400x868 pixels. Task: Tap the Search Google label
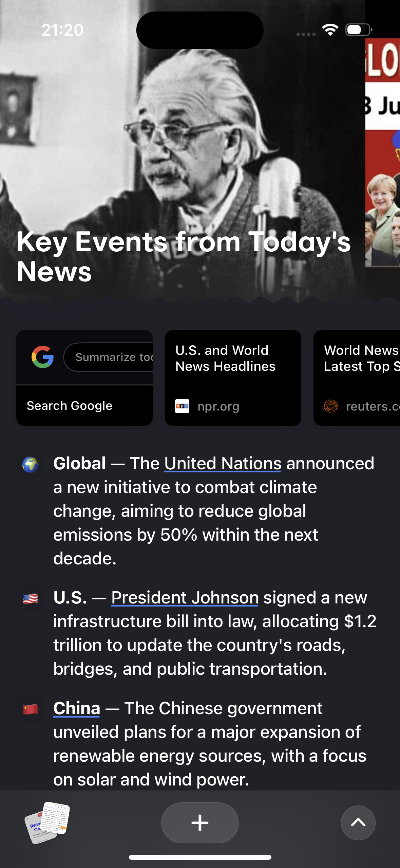point(70,406)
